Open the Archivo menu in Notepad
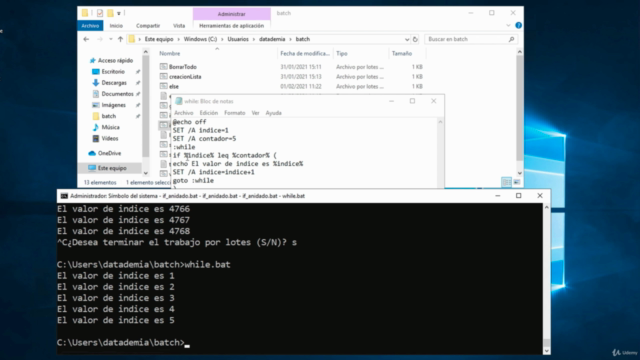Image resolution: width=640 pixels, height=360 pixels. tap(184, 113)
